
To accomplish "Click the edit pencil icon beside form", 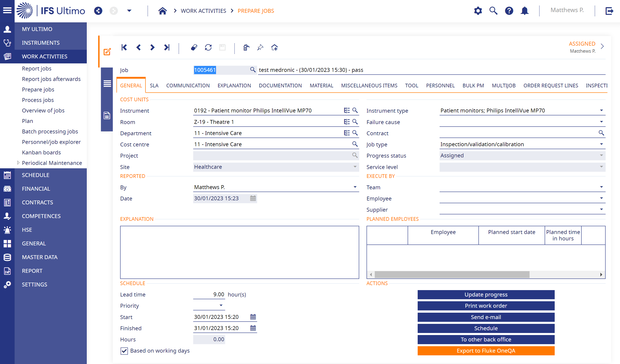I will pyautogui.click(x=107, y=52).
